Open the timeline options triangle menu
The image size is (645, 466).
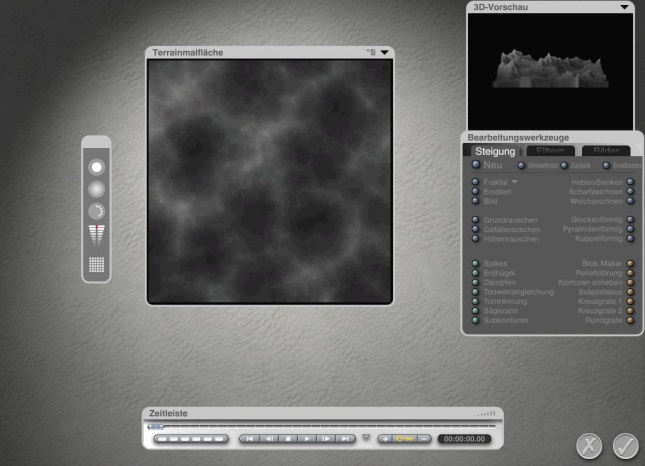pos(366,437)
